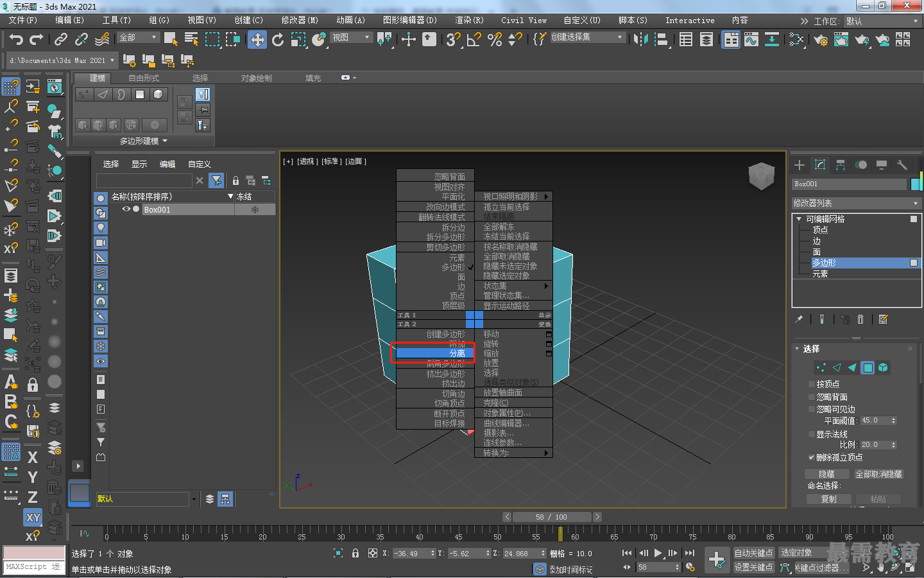Image resolution: width=924 pixels, height=578 pixels.
Task: Choose the Select and Rotate tool
Action: tap(278, 40)
